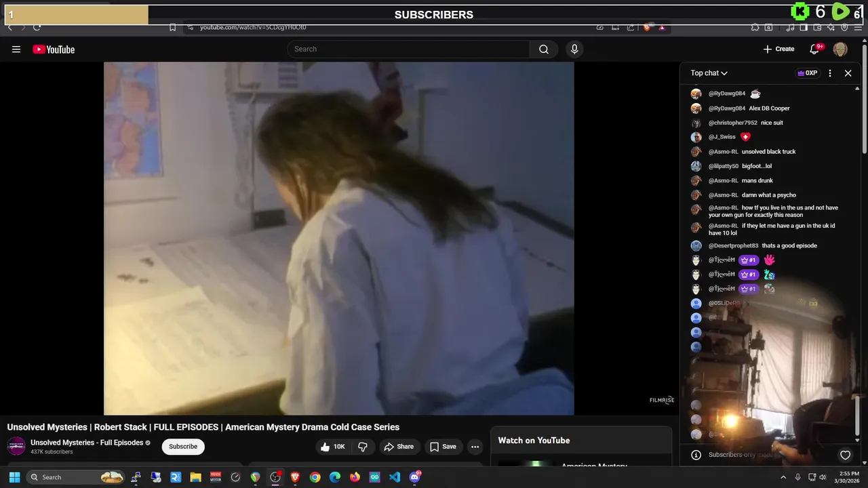Image resolution: width=868 pixels, height=488 pixels.
Task: Open the Arduino IDE taskbar icon
Action: click(x=374, y=477)
